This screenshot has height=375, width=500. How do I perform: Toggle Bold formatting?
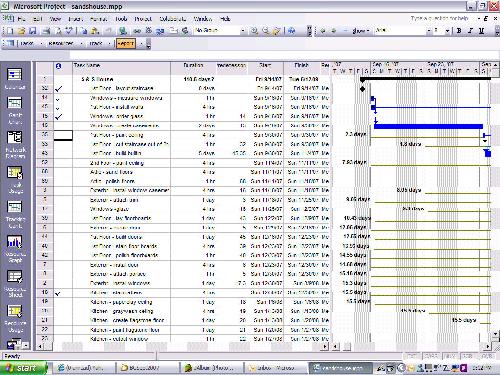[459, 31]
